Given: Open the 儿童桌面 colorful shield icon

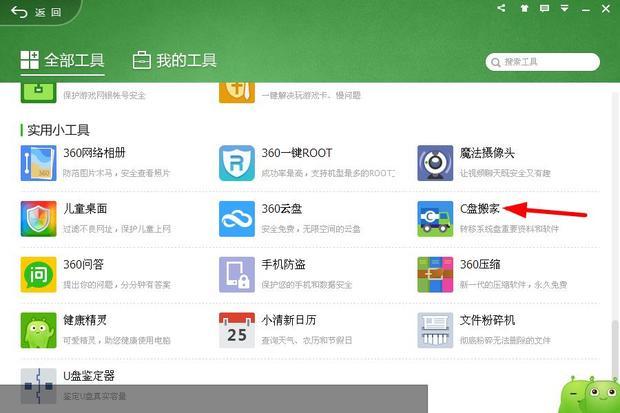Looking at the screenshot, I should coord(38,219).
